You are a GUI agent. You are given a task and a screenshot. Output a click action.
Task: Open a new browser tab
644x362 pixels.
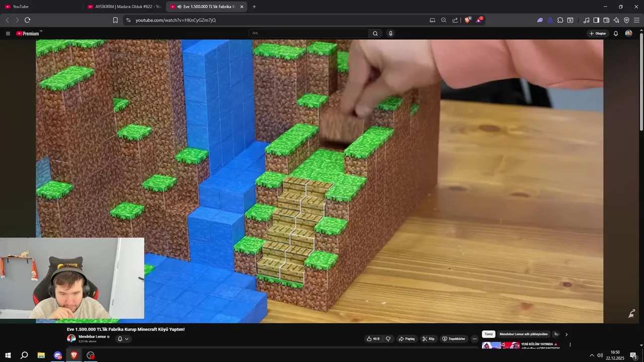[x=254, y=7]
